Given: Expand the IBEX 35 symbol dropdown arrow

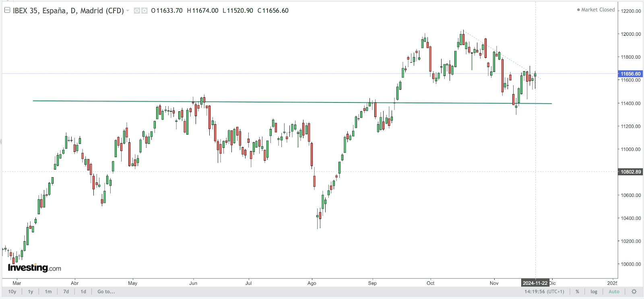Looking at the screenshot, I should (x=128, y=11).
